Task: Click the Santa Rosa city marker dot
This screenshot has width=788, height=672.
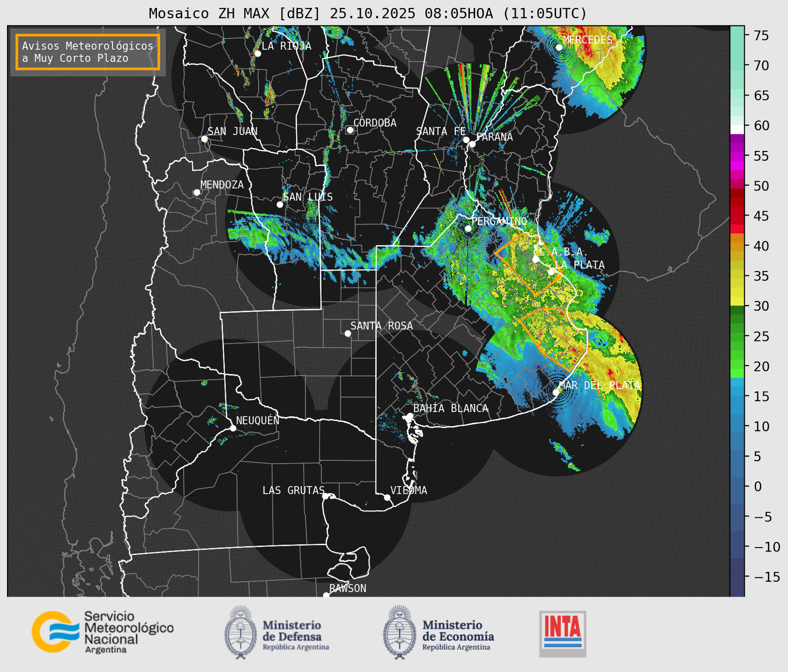Action: [x=348, y=334]
